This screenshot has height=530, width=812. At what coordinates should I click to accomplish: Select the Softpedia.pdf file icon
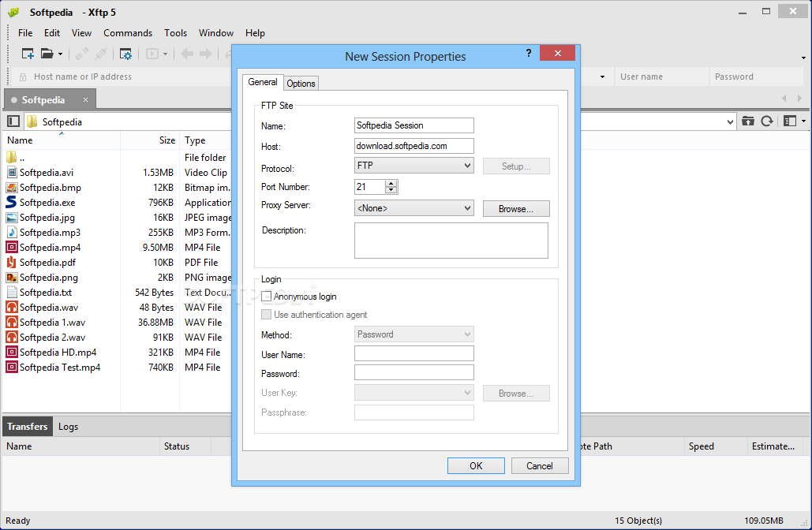coord(11,263)
